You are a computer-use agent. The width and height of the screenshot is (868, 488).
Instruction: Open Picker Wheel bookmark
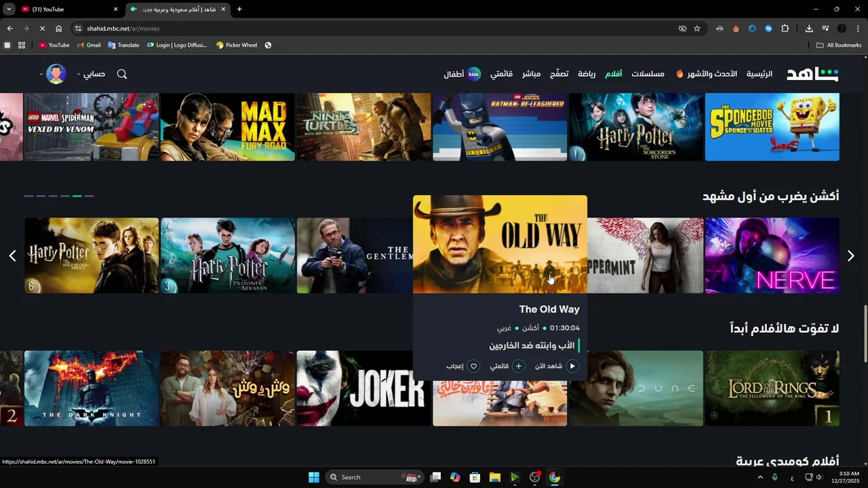point(237,45)
